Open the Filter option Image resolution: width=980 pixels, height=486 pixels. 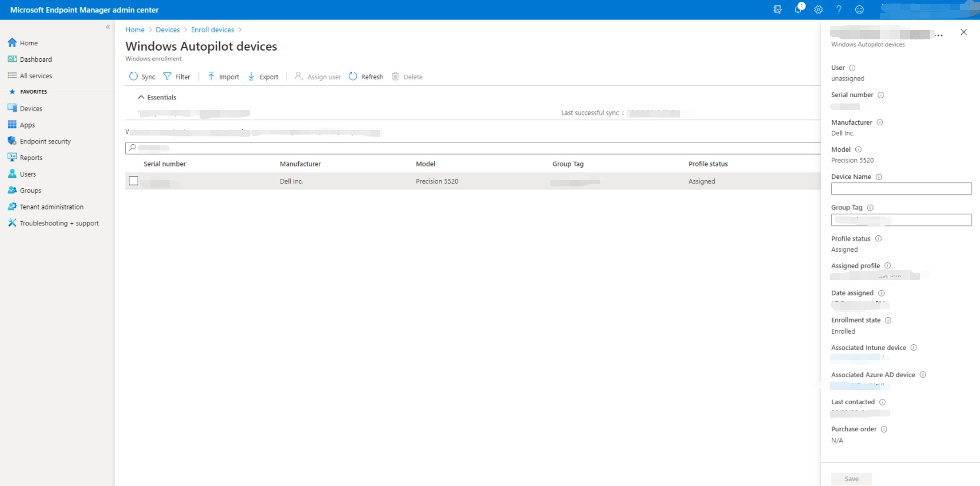176,76
